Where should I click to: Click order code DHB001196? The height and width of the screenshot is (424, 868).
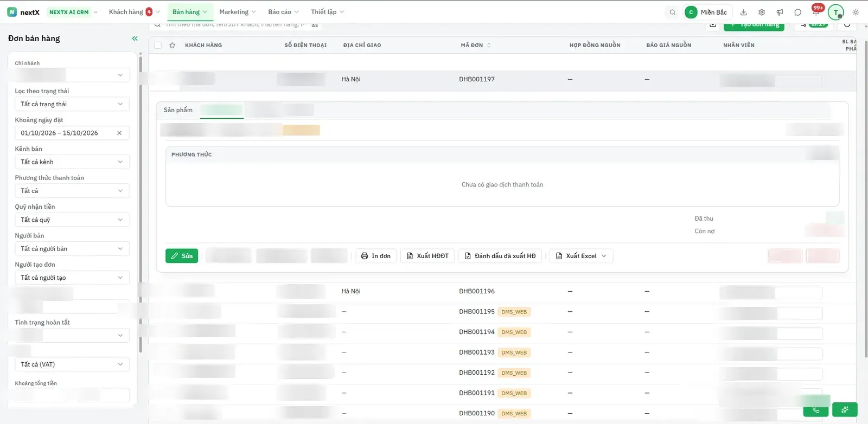coord(477,291)
